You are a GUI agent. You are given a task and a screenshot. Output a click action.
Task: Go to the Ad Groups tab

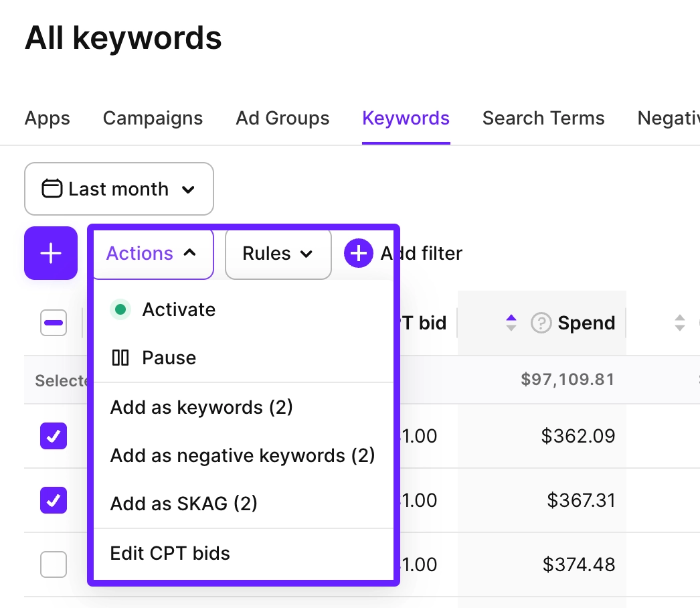point(282,119)
